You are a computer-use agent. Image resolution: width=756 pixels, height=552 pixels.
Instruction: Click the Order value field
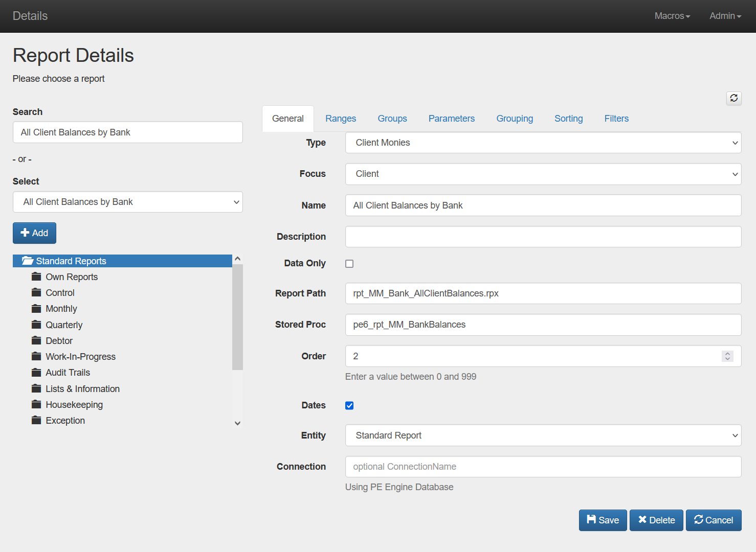543,356
